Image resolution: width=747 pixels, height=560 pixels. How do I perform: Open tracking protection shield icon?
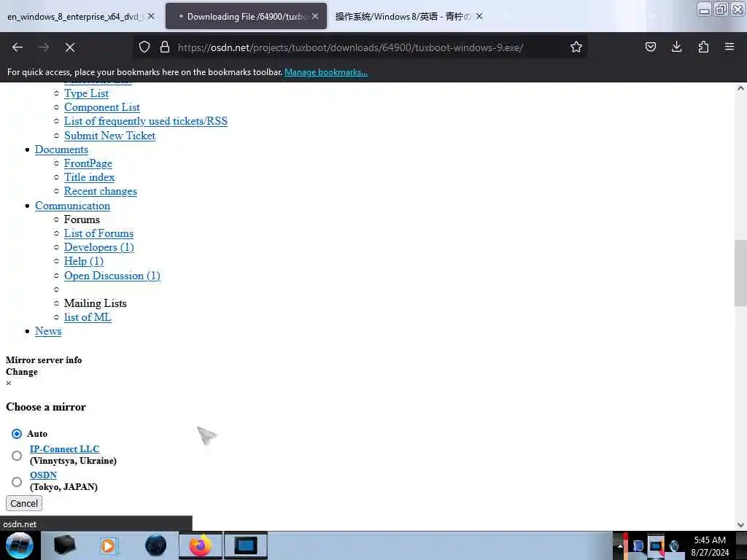(x=144, y=47)
